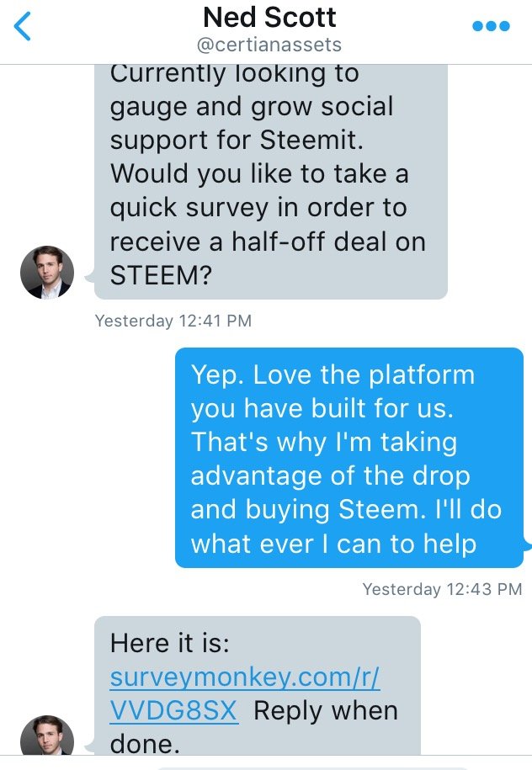Select the gray 'Currently looking to gauge' message
Viewport: 532px width, 770px height.
(x=271, y=182)
